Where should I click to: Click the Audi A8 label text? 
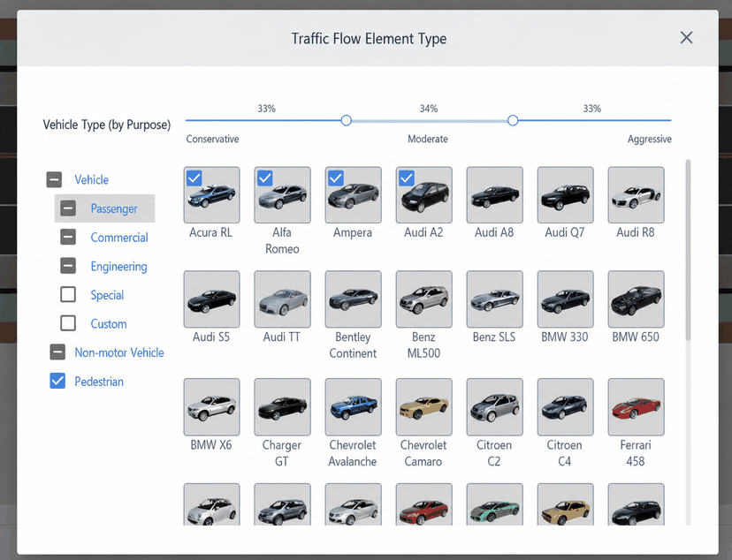[494, 232]
